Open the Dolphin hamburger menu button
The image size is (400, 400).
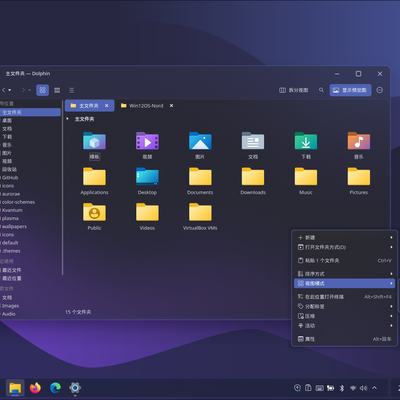[379, 90]
